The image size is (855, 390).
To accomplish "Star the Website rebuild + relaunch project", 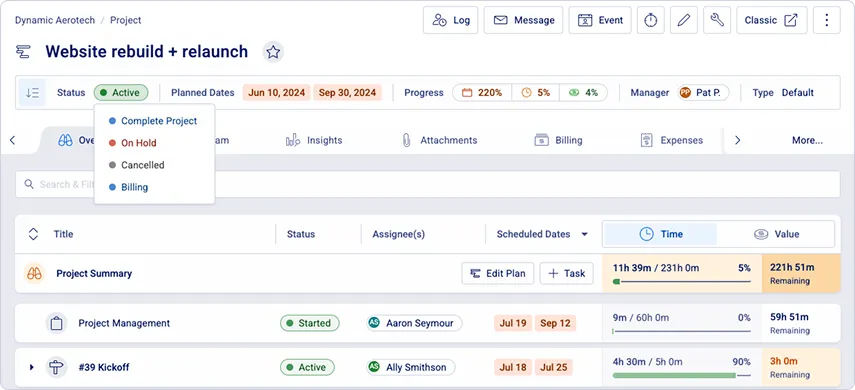I will [x=273, y=52].
